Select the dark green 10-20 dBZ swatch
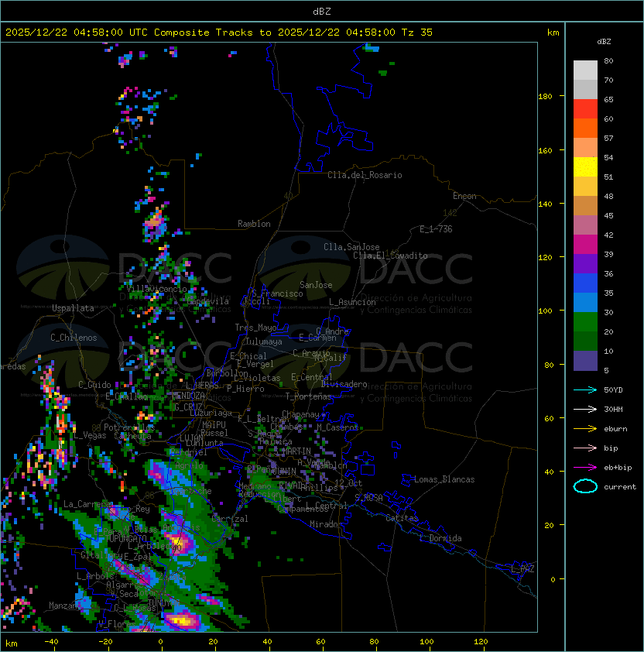Viewport: 644px width, 652px height. tap(585, 341)
